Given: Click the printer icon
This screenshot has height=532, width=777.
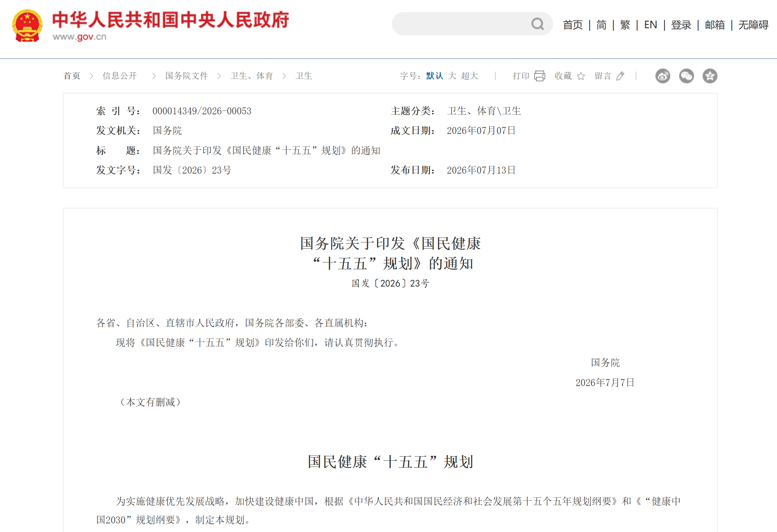Looking at the screenshot, I should pos(540,76).
